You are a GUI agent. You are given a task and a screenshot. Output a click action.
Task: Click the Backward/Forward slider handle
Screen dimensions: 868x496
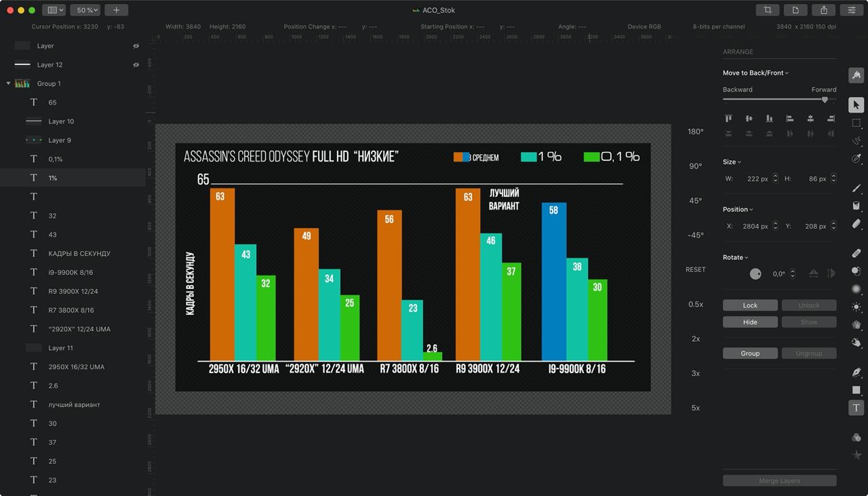[825, 100]
